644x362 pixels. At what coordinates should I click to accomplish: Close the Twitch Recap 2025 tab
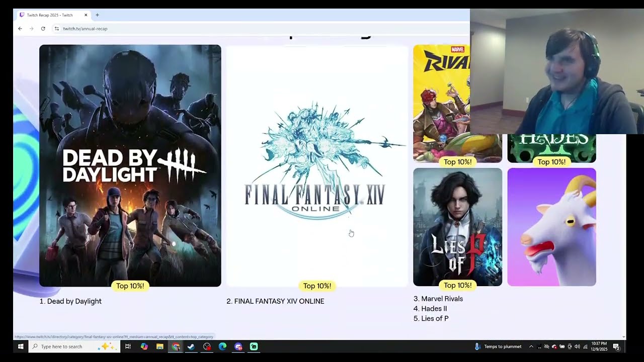click(x=86, y=15)
